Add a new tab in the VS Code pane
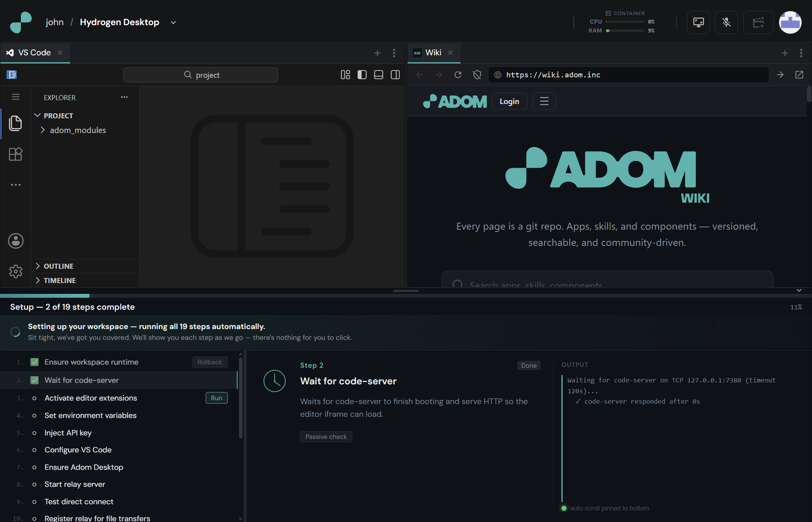The width and height of the screenshot is (812, 522). tap(377, 53)
